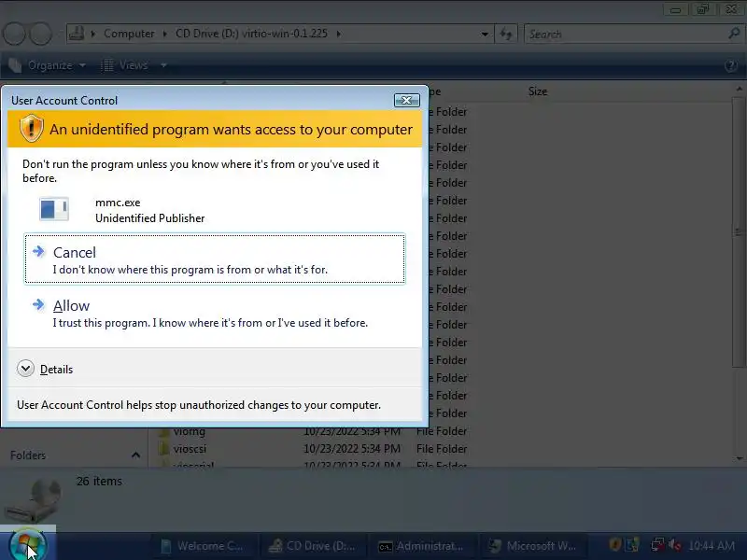Screen dimensions: 747x560
Task: Open address bar history dropdown arrow
Action: point(485,35)
